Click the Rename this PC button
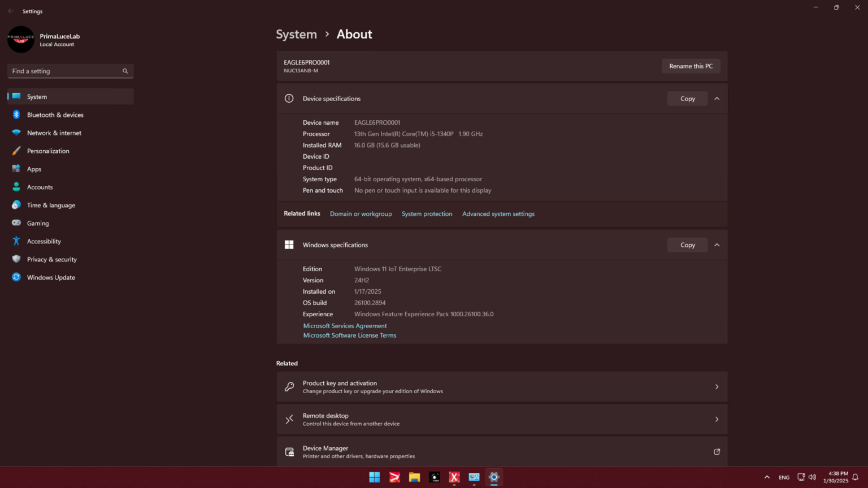This screenshot has width=868, height=488. (x=691, y=66)
